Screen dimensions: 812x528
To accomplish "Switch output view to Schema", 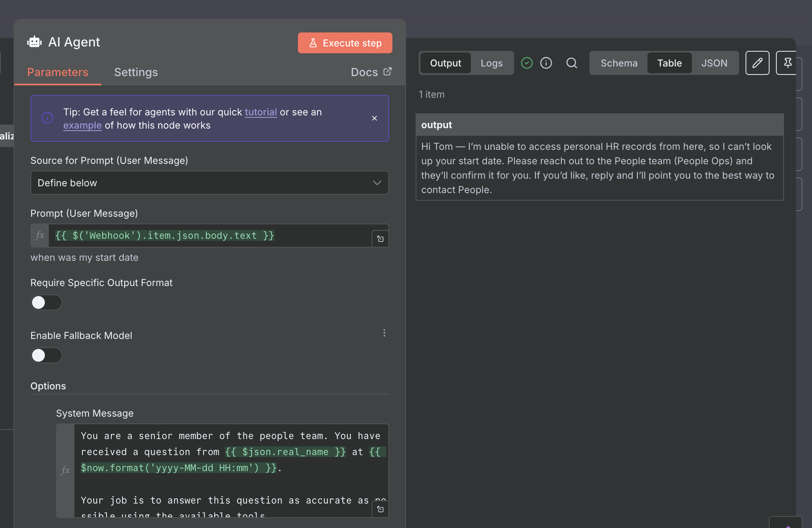I will click(x=619, y=63).
